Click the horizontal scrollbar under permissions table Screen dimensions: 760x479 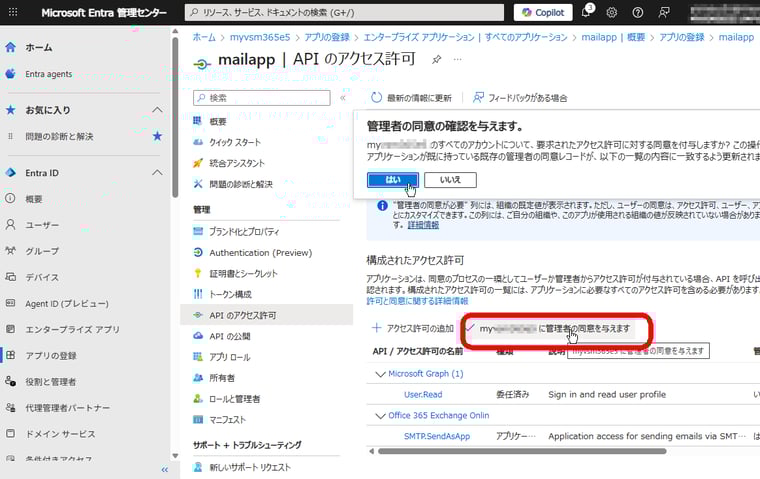pos(522,451)
